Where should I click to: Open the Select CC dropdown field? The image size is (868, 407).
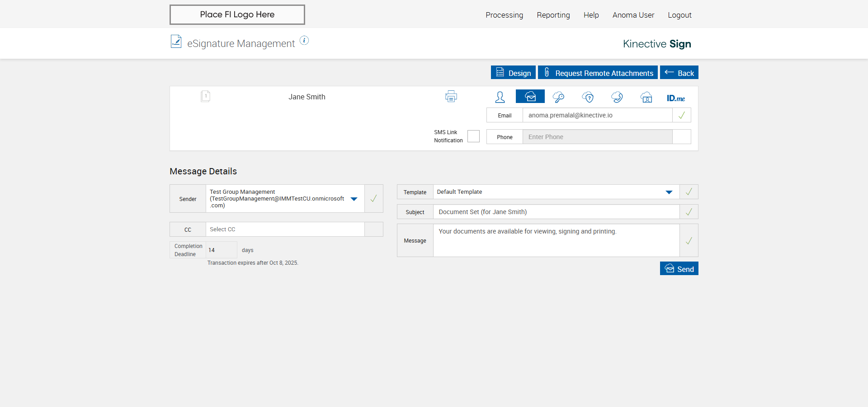point(285,229)
